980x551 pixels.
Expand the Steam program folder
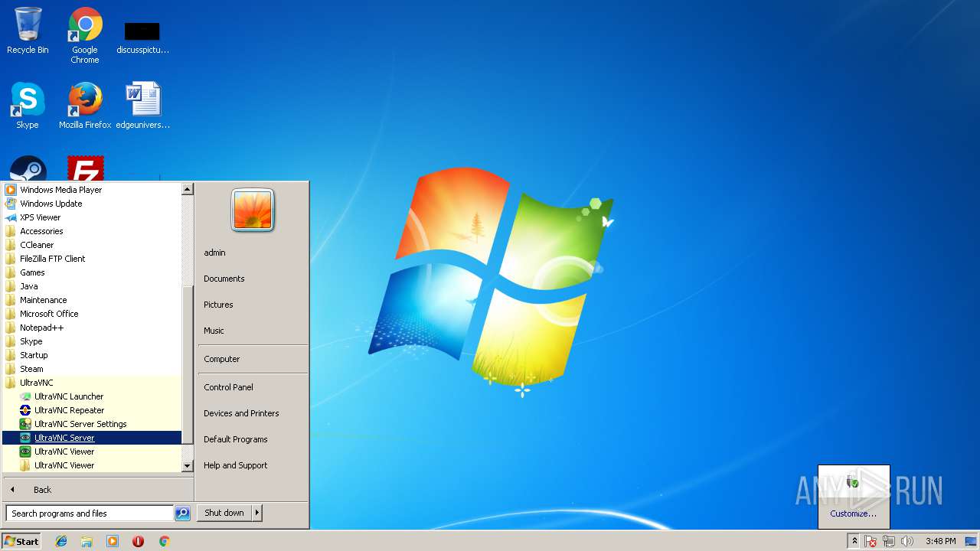coord(92,369)
